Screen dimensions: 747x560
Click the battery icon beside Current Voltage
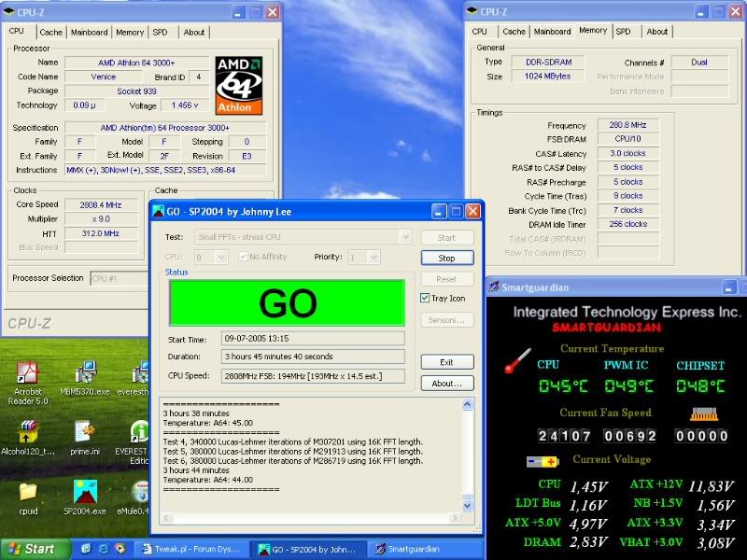point(543,461)
